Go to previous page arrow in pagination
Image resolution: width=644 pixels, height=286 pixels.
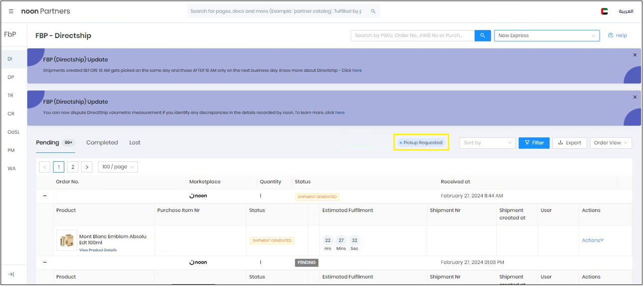click(44, 167)
